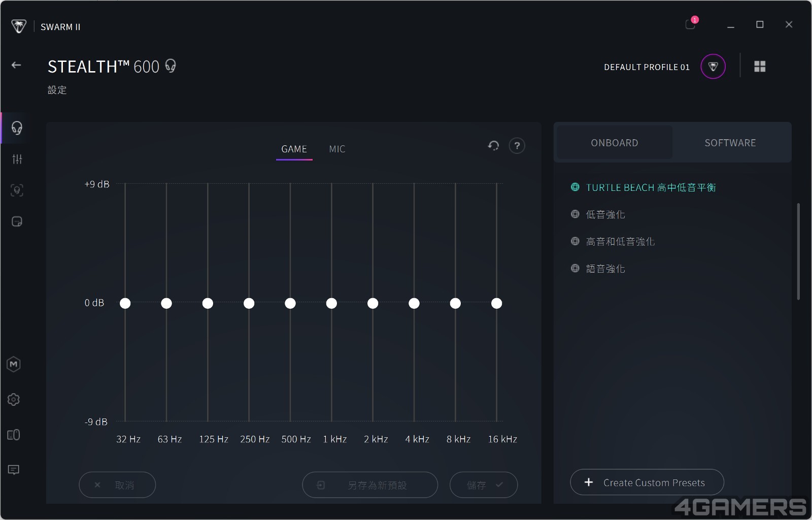Click the 0 dB axis label
The height and width of the screenshot is (520, 812).
coord(94,303)
